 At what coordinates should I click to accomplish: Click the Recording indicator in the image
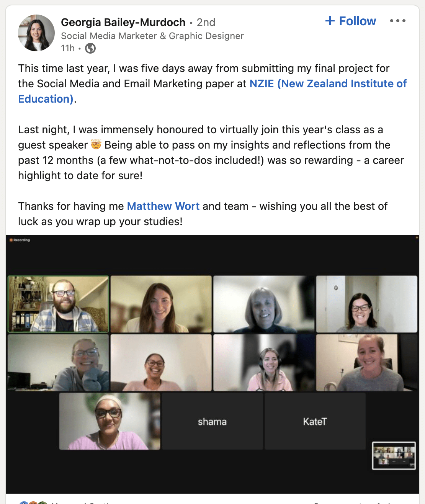pos(20,240)
